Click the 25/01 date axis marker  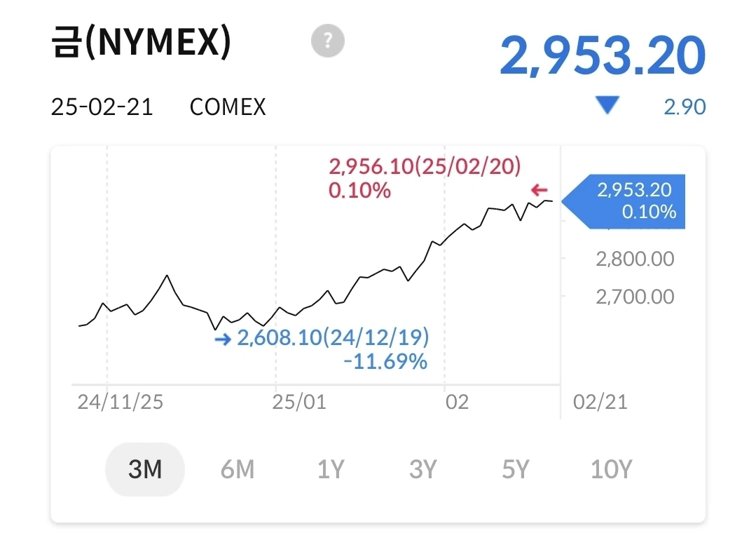point(299,403)
